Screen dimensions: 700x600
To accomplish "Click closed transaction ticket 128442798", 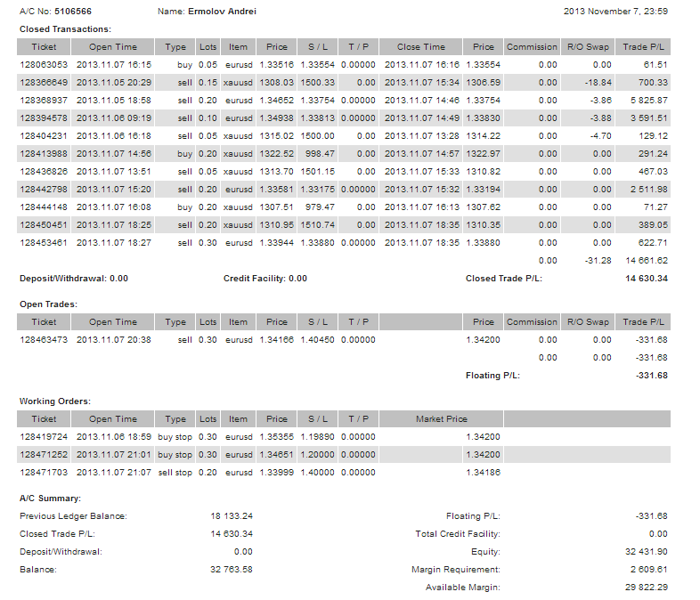I will [43, 190].
